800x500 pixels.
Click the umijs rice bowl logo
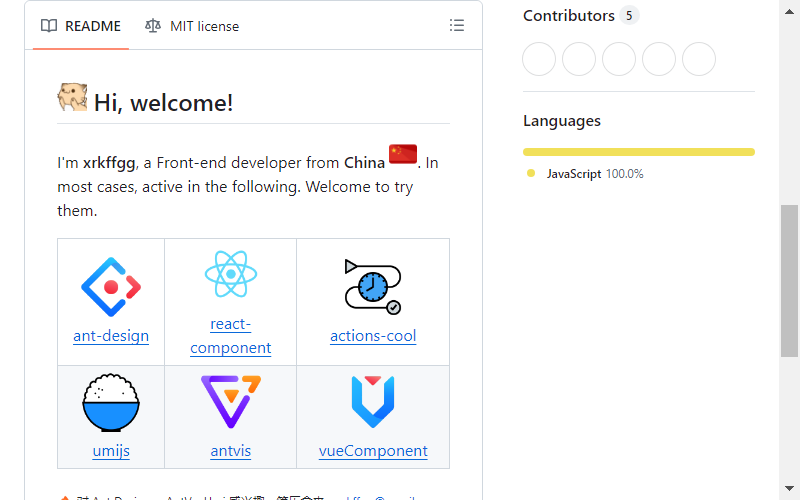111,403
